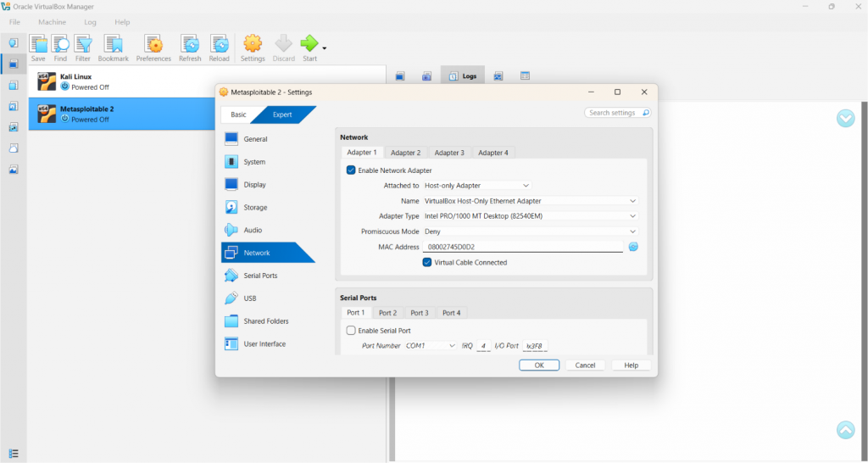The width and height of the screenshot is (868, 463).
Task: Open General settings category
Action: click(266, 139)
